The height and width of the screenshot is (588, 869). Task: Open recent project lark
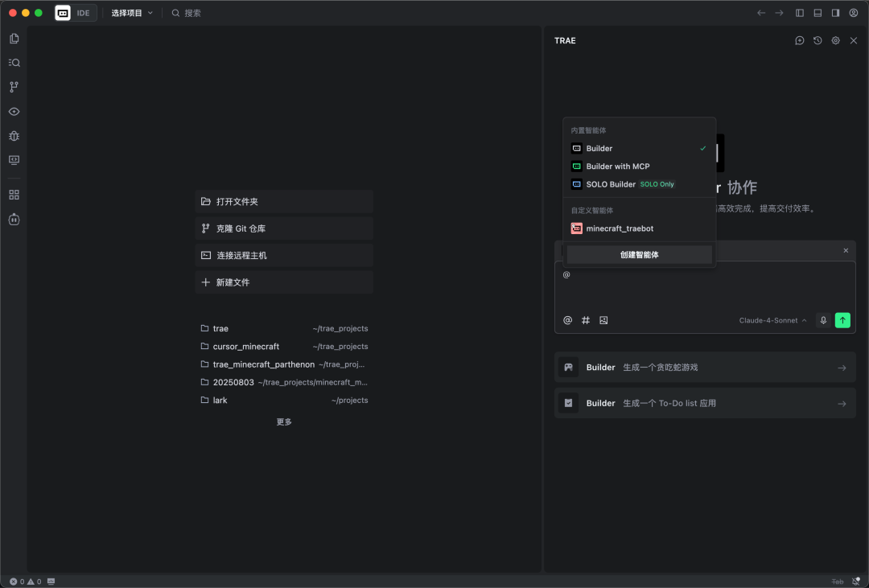click(284, 400)
